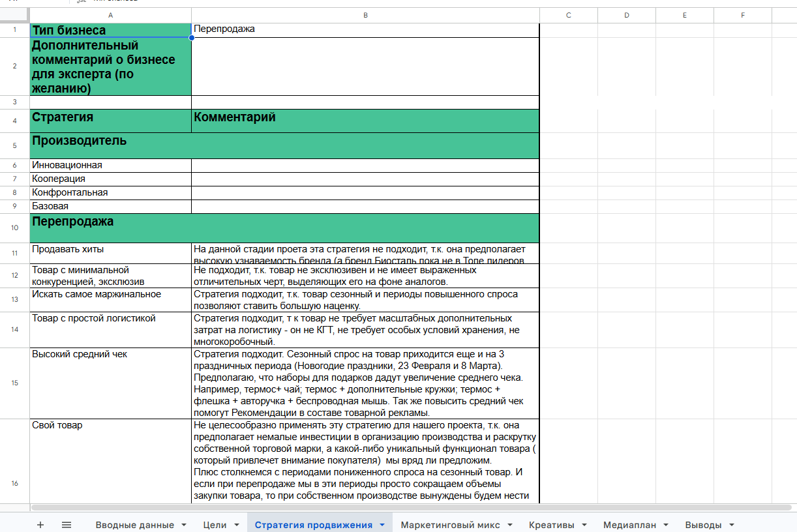Select row 15 header
Image resolution: width=797 pixels, height=532 pixels.
(x=14, y=383)
